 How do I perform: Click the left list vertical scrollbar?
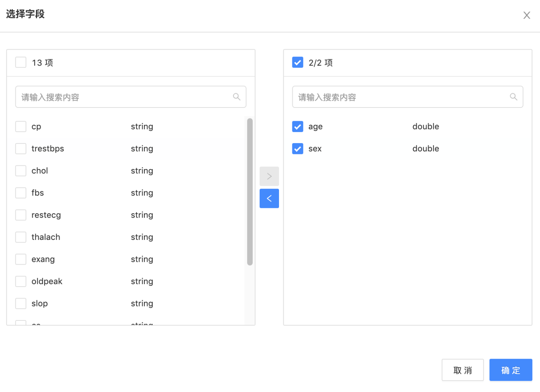coord(250,192)
